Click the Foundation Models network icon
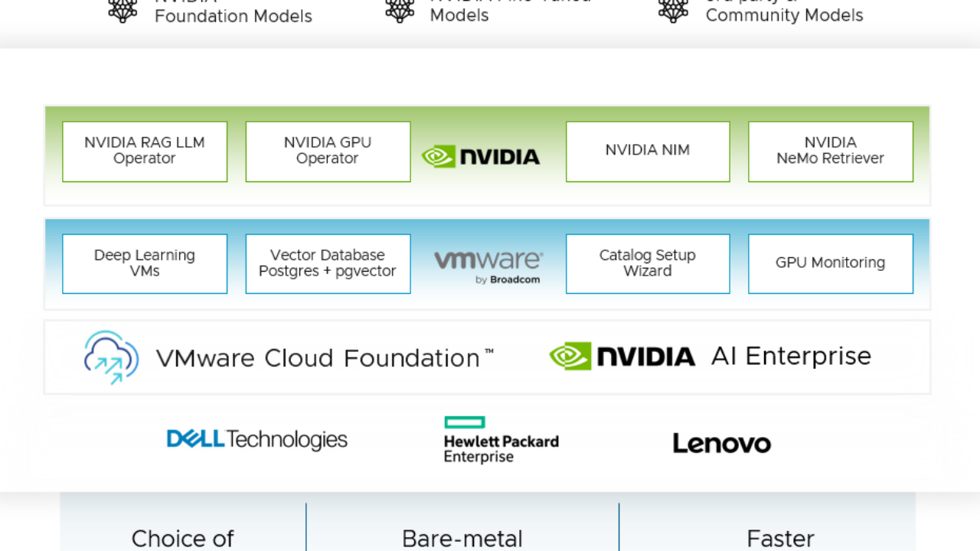980x551 pixels. (122, 11)
